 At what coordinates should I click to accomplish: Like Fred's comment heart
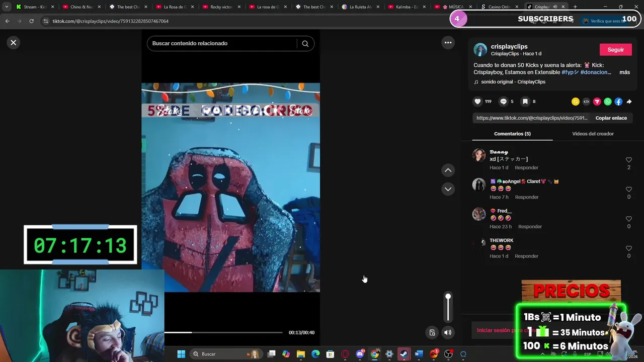[x=628, y=219]
